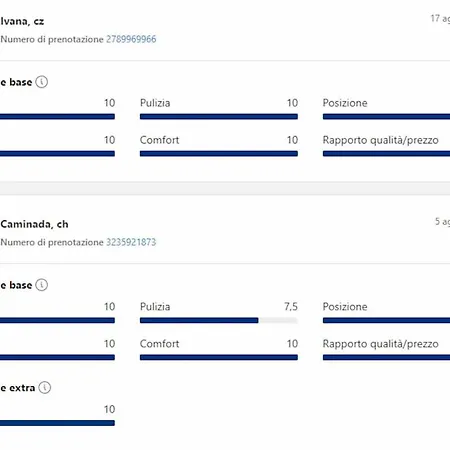Select the reviewer name Ivana, cz
The image size is (450, 450).
pos(22,21)
